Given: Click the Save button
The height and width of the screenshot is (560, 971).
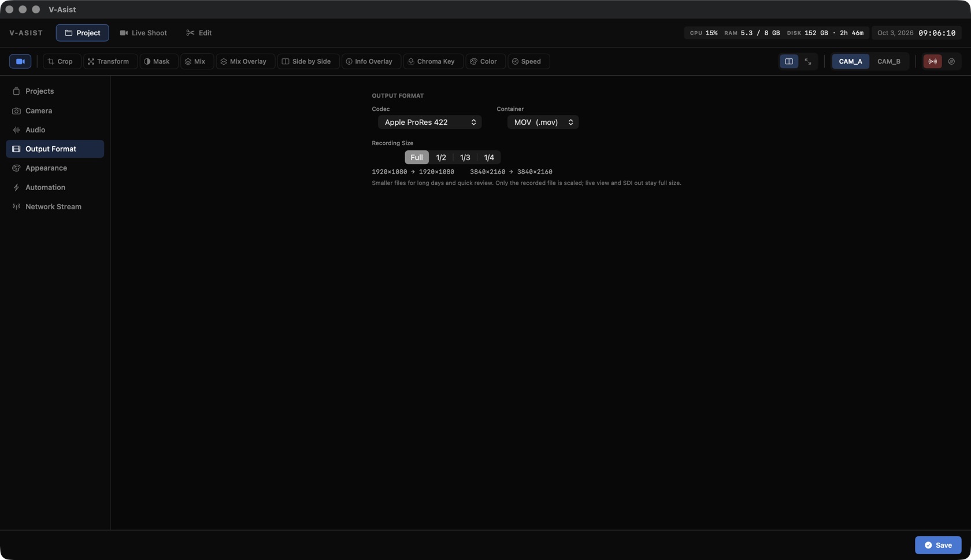Looking at the screenshot, I should click(x=938, y=545).
